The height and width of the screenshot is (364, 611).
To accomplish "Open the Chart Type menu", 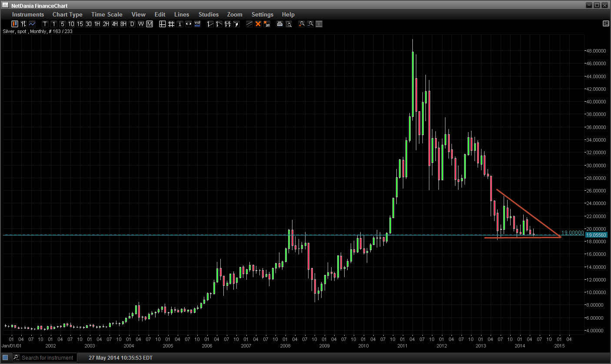I will click(x=67, y=14).
